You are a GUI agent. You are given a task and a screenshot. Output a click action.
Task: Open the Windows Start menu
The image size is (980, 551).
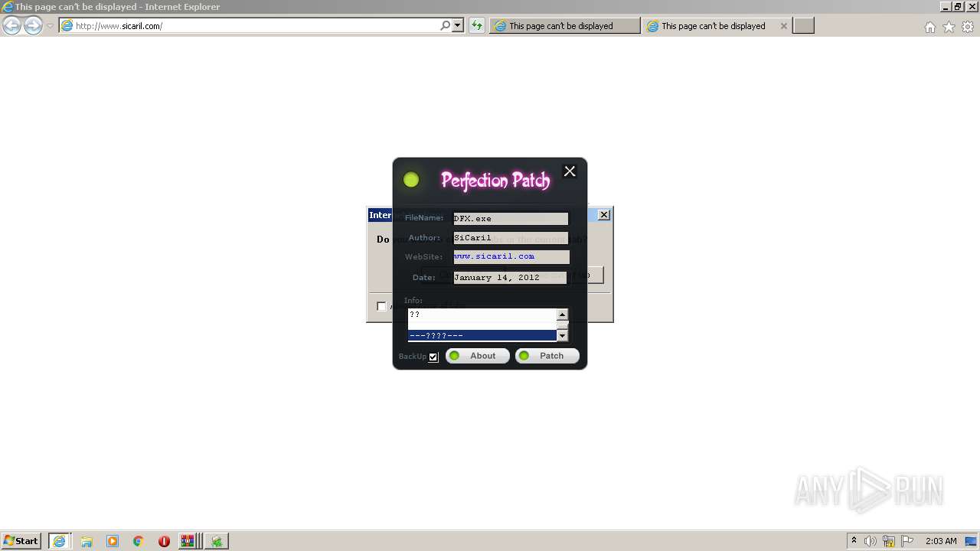pyautogui.click(x=21, y=540)
